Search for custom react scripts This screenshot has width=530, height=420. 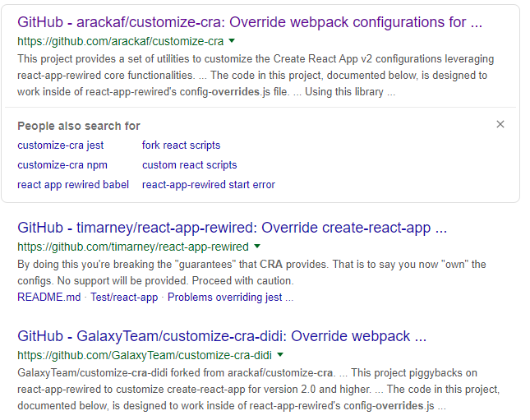coord(189,165)
